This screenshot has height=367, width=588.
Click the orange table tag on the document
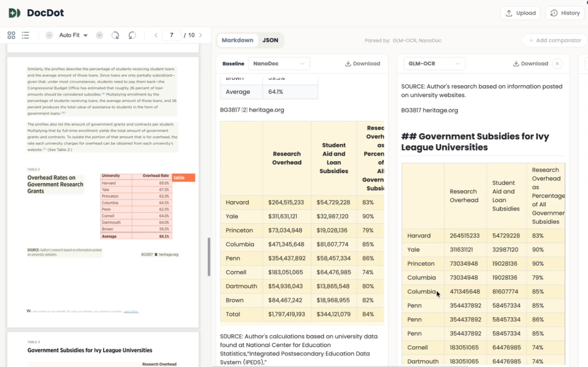(x=183, y=178)
